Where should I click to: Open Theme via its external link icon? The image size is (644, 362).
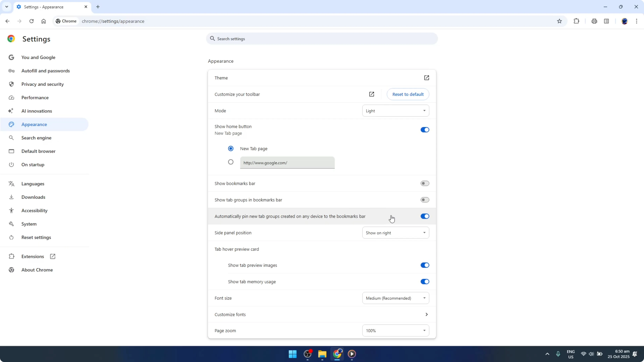tap(427, 78)
